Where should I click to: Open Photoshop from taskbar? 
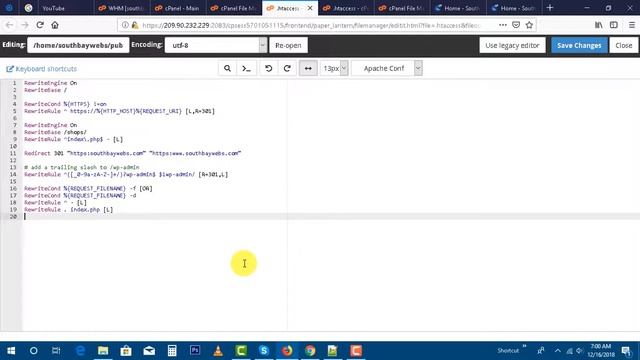[x=195, y=351]
